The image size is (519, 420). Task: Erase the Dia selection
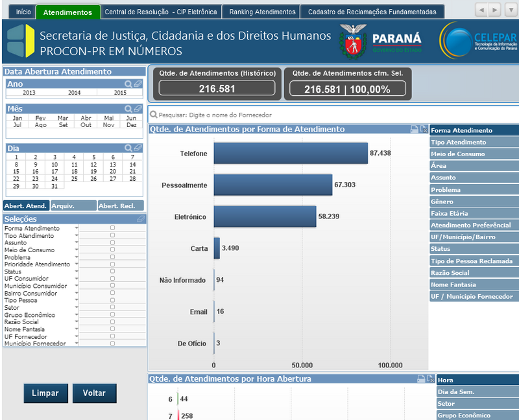point(138,148)
